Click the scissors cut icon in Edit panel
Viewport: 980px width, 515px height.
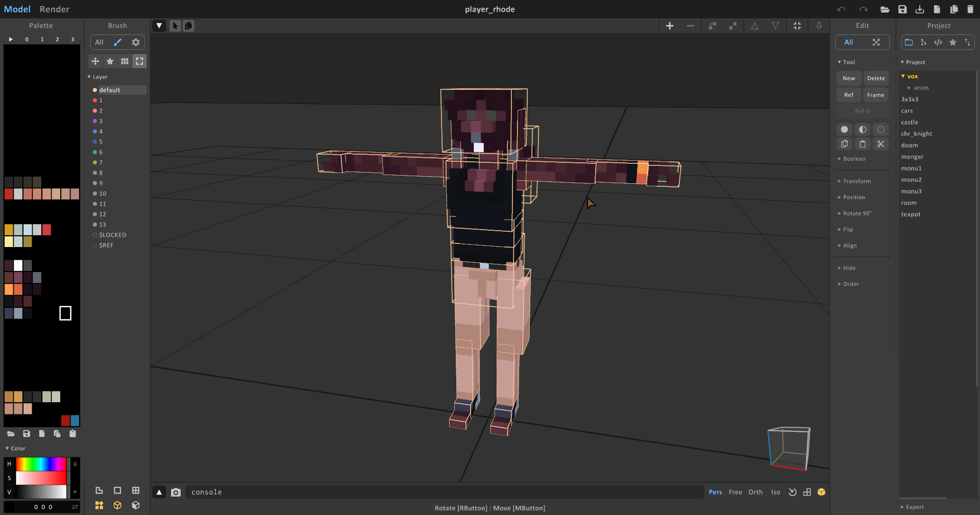click(880, 144)
